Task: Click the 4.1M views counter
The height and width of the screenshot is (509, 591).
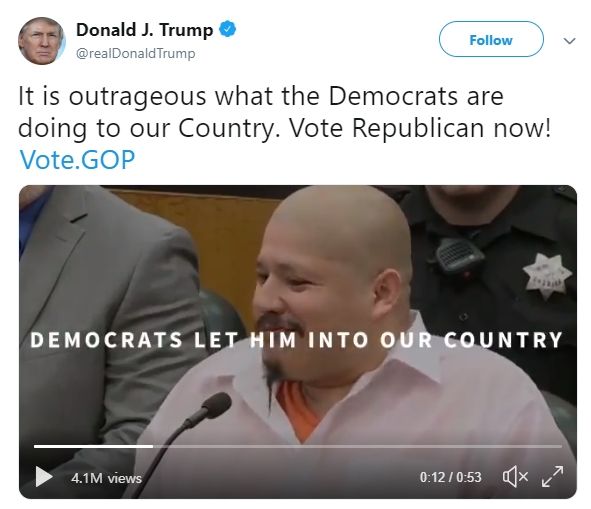Action: [x=106, y=478]
